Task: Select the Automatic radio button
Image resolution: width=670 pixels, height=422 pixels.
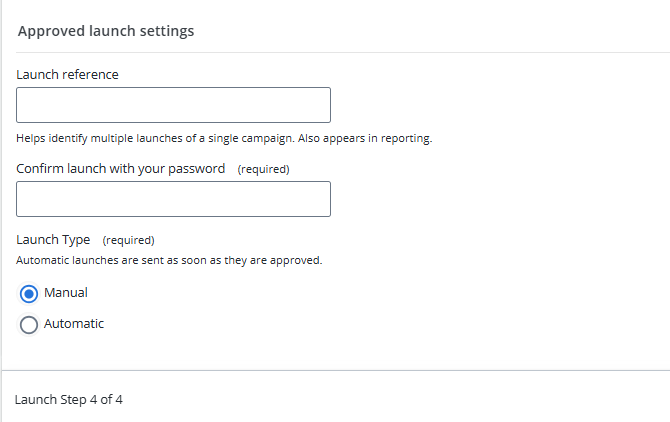Action: pyautogui.click(x=29, y=325)
